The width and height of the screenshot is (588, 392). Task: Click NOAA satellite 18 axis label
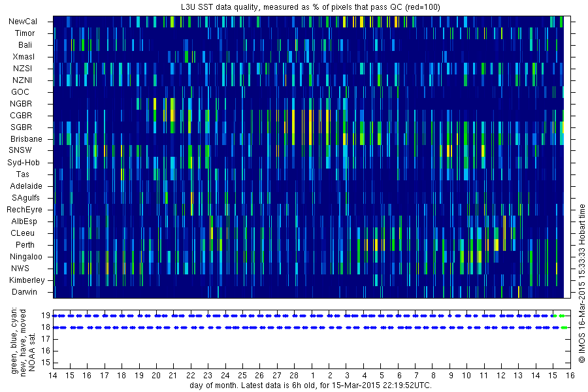(46, 327)
